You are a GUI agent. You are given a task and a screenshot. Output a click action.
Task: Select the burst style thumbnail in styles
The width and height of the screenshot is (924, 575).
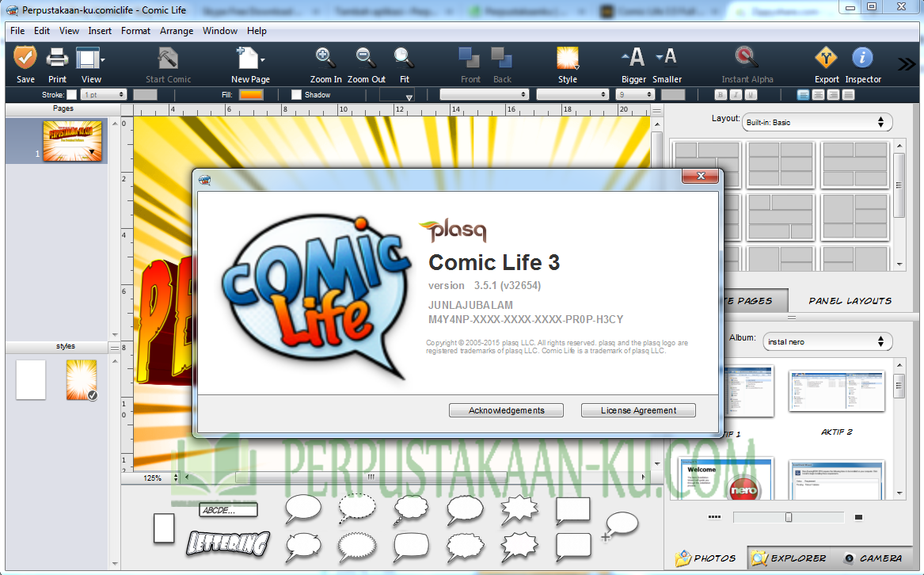point(82,380)
